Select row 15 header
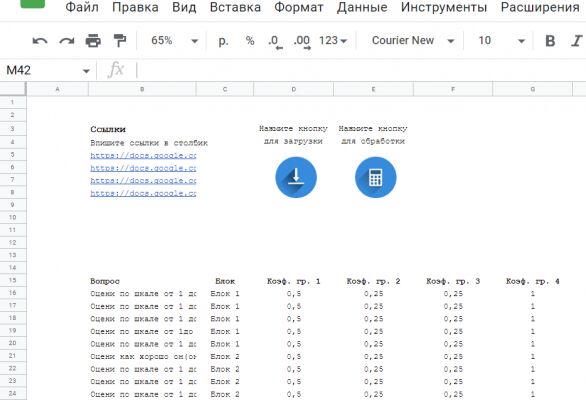This screenshot has width=586, height=400. pos(13,280)
